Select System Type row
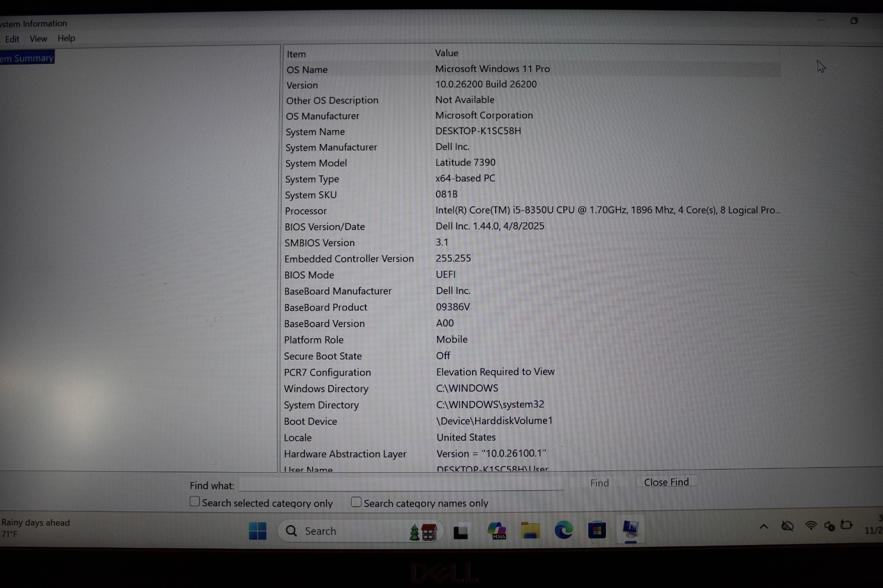 (x=531, y=179)
